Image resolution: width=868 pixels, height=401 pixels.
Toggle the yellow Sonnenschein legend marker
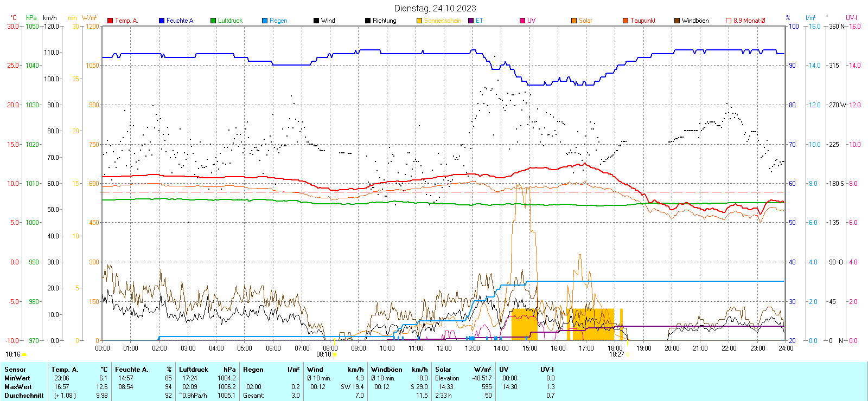419,21
